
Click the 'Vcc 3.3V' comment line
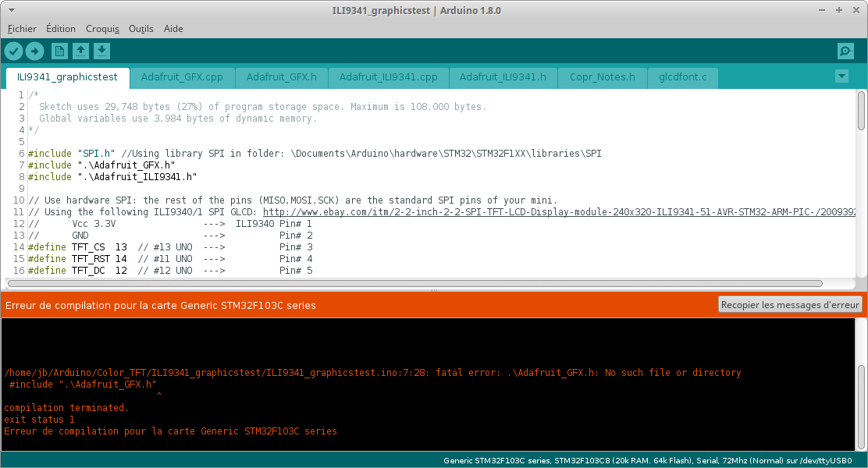point(170,224)
